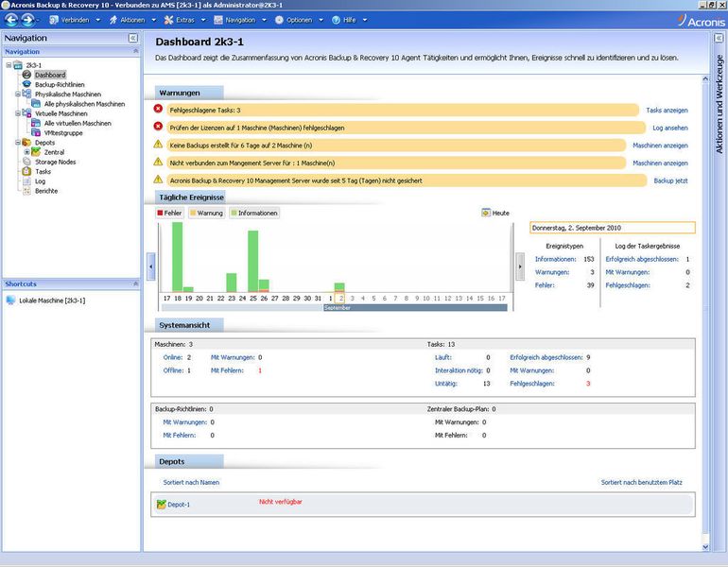This screenshot has height=567, width=728.
Task: Select day 2 in the September timeline
Action: click(341, 299)
